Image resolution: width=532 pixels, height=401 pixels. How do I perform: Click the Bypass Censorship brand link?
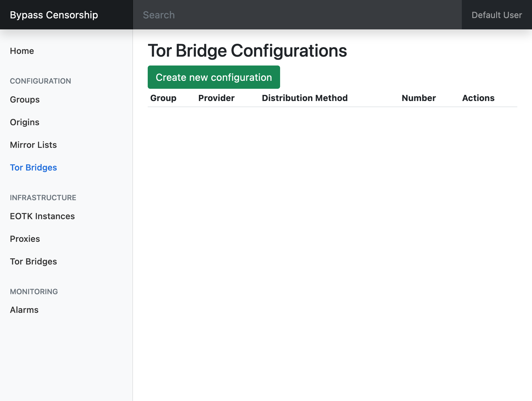click(54, 15)
